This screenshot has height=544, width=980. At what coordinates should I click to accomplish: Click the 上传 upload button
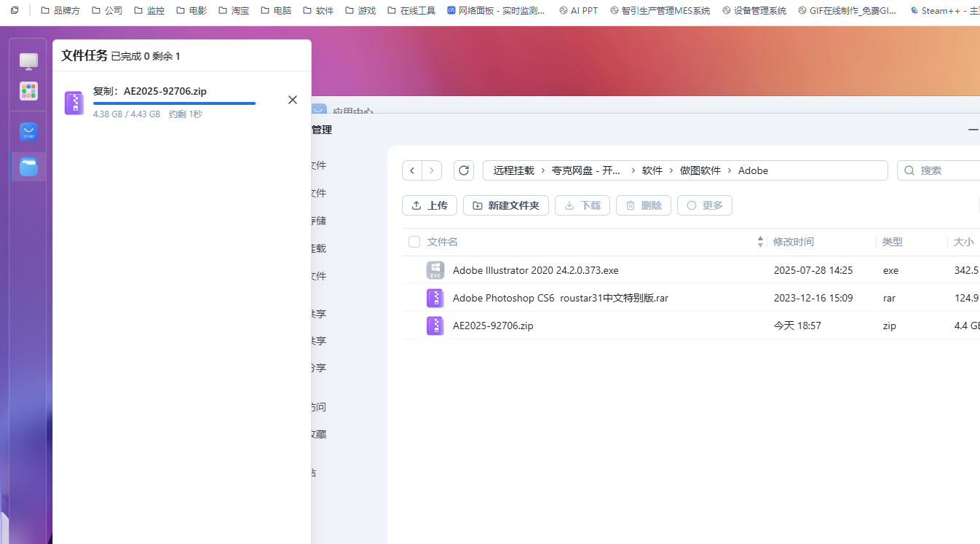click(x=429, y=205)
